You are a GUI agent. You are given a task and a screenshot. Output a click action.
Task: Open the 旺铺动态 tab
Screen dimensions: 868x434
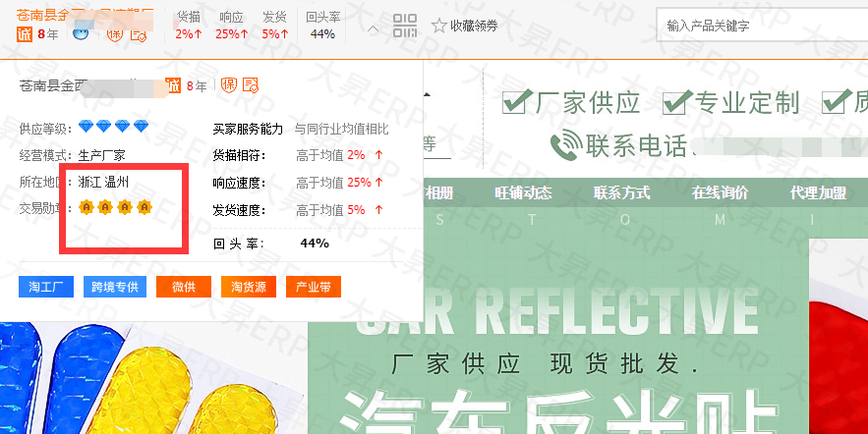tap(523, 192)
